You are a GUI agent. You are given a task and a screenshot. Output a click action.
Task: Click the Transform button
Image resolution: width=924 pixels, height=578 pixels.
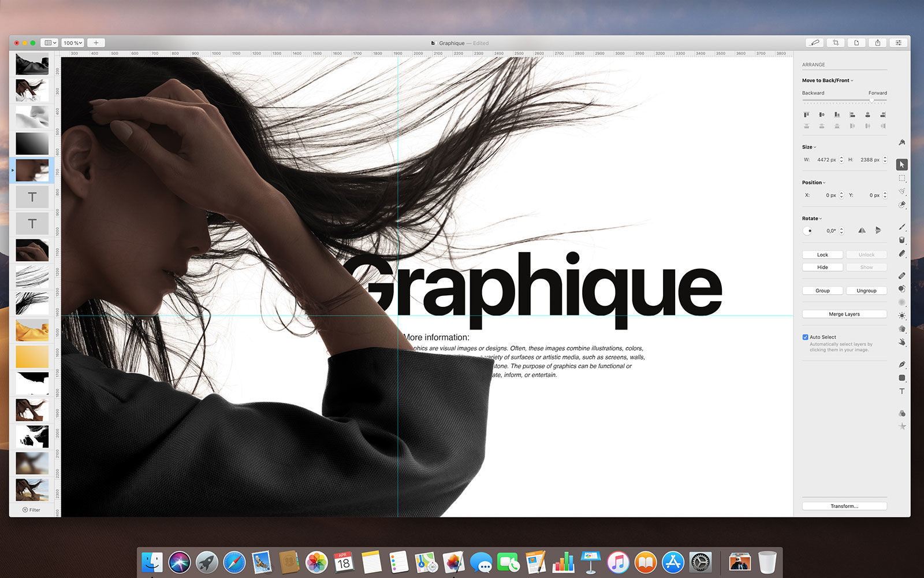844,506
